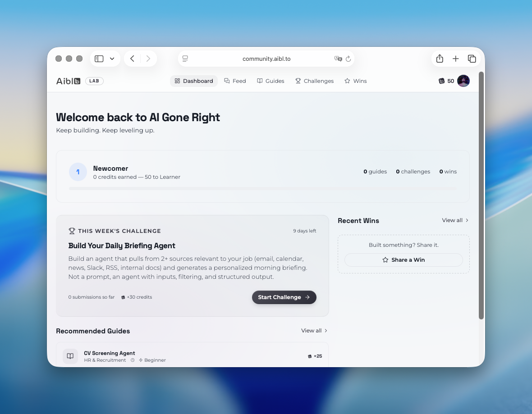Click the trophy icon beside This Week's Challenge
Viewport: 532px width, 414px height.
pos(72,231)
